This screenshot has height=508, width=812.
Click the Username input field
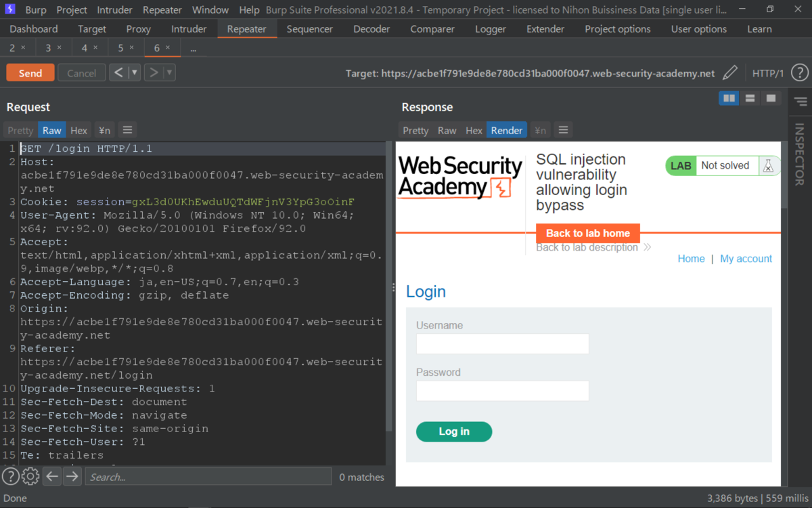pos(503,344)
